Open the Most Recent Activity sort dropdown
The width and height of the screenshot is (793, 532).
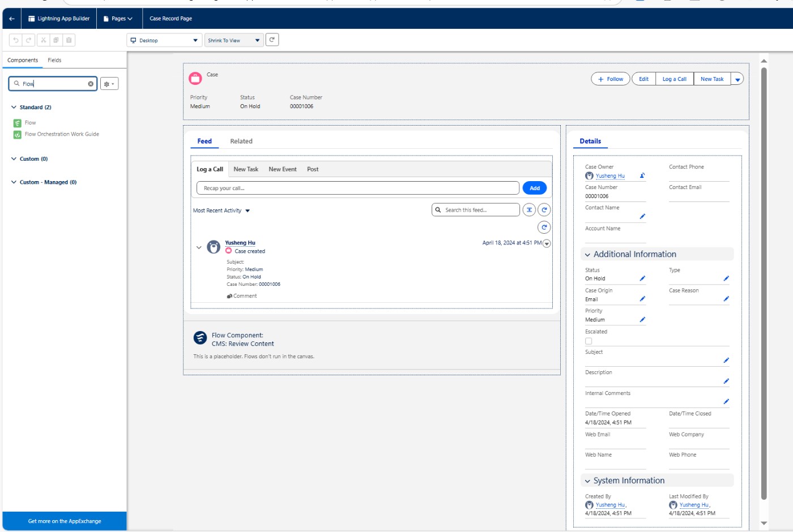pos(221,211)
